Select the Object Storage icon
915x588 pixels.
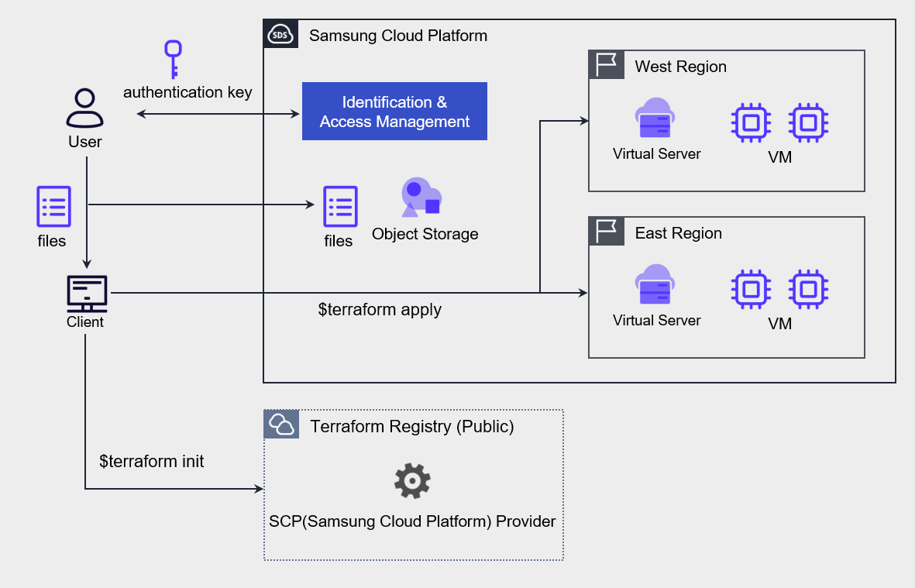(x=421, y=198)
